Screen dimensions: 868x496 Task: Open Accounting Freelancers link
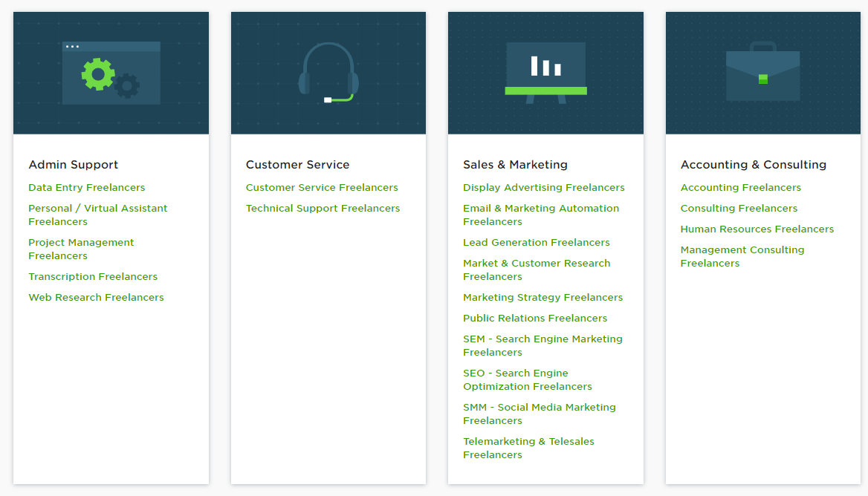pos(741,188)
